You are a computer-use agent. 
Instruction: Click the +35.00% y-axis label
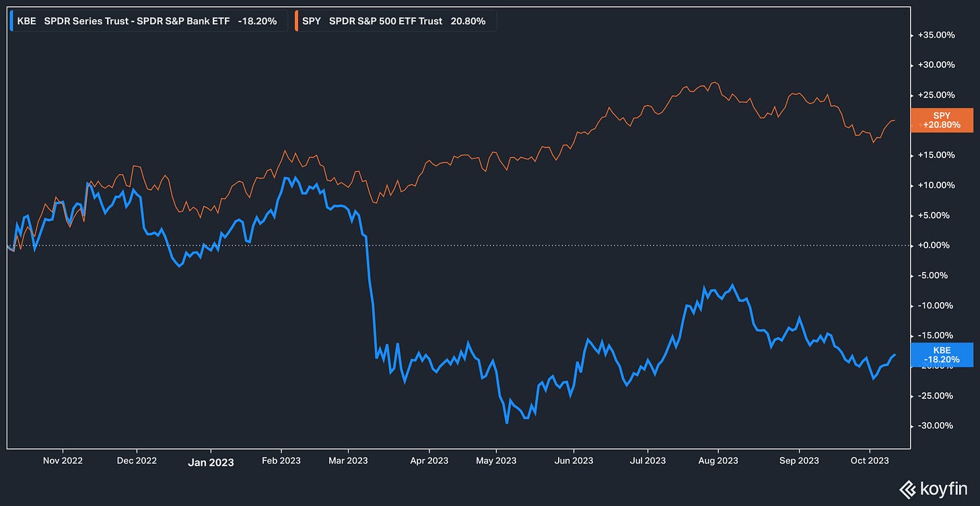click(936, 35)
